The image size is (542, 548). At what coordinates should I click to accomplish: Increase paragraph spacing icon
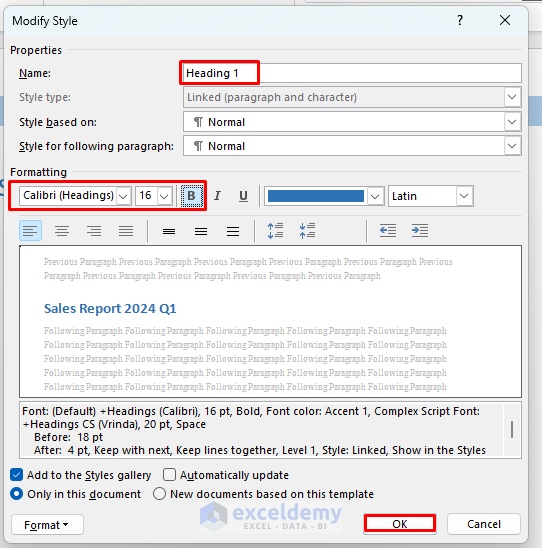pyautogui.click(x=275, y=231)
